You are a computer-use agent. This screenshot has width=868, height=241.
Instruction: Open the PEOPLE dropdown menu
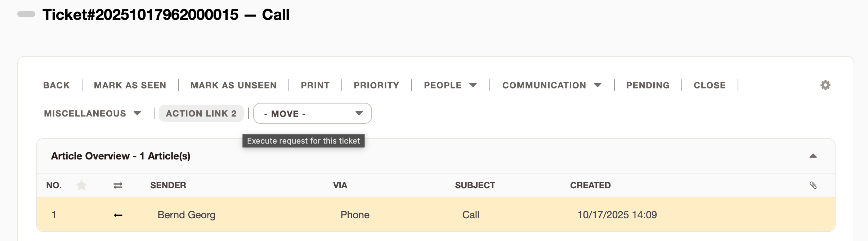point(451,85)
